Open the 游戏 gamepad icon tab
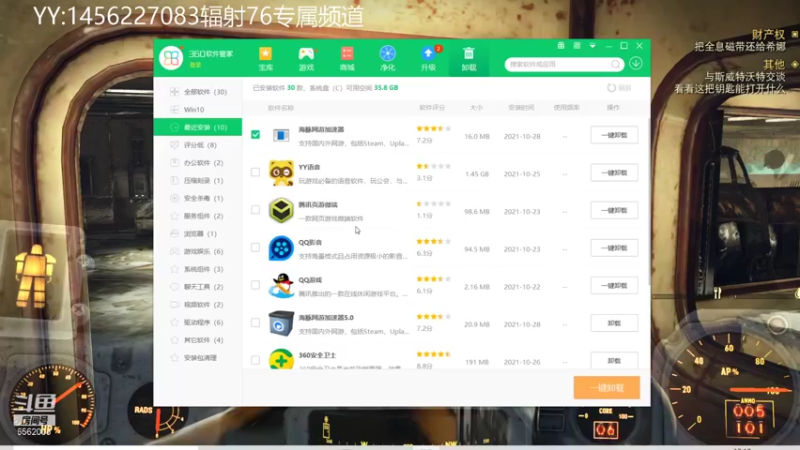Image resolution: width=800 pixels, height=450 pixels. 306,59
